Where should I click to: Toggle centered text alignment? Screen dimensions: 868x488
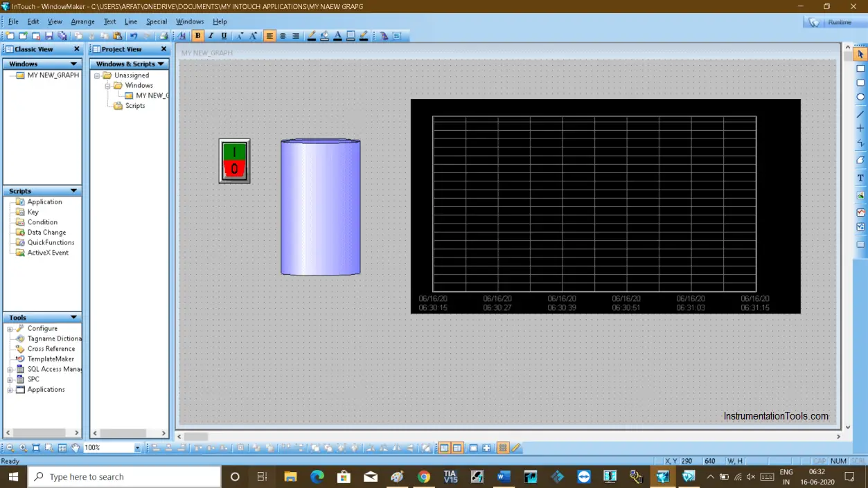tap(283, 36)
